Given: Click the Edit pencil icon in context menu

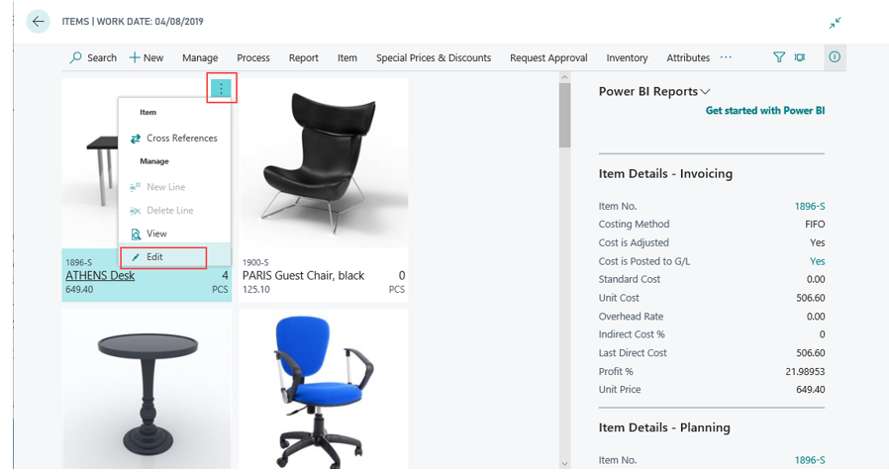Looking at the screenshot, I should [x=136, y=257].
